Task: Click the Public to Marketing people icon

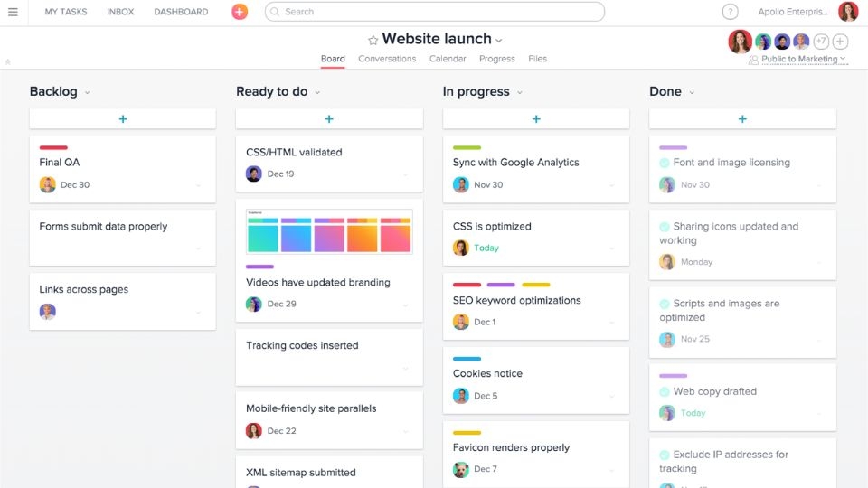Action: coord(753,60)
